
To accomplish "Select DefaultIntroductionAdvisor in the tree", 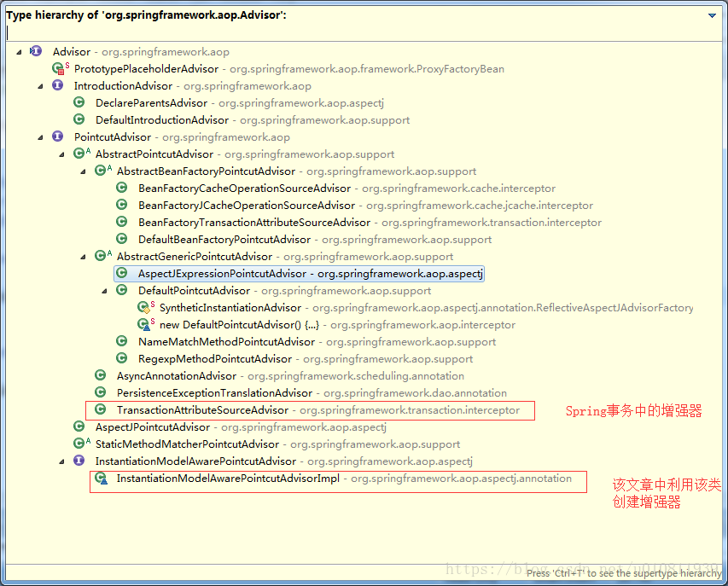I will click(x=253, y=120).
